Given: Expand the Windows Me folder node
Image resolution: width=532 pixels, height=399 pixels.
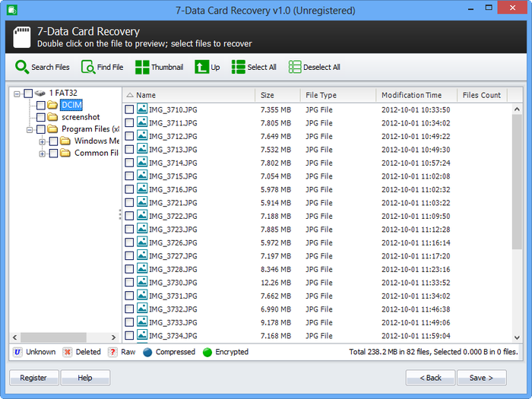Looking at the screenshot, I should coord(43,141).
